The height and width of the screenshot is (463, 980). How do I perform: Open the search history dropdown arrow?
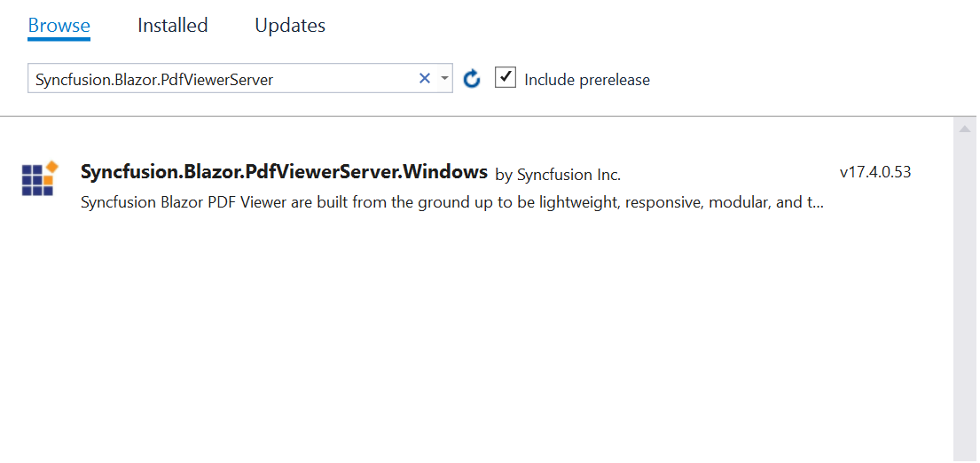(444, 79)
